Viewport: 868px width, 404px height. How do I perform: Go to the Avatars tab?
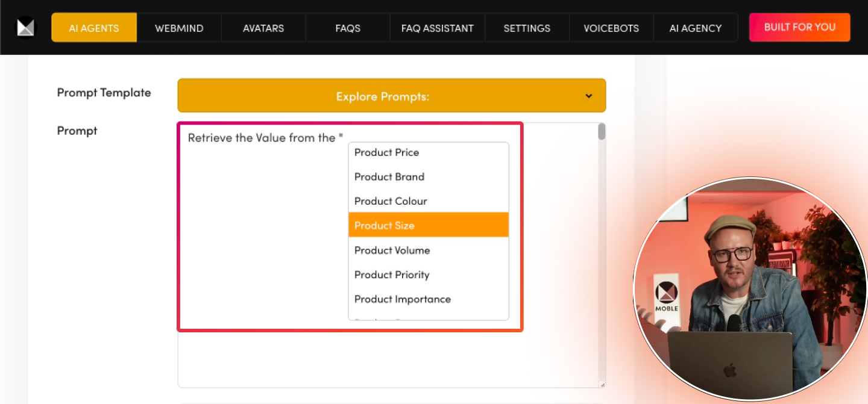[263, 28]
